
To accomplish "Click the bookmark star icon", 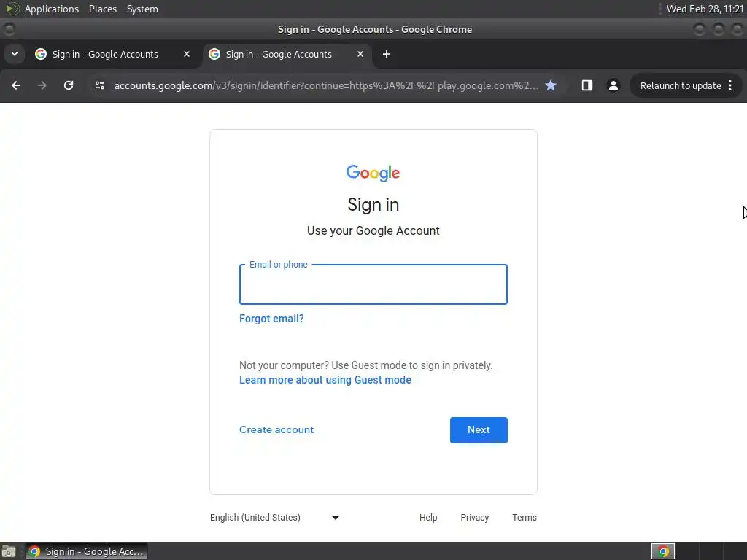I will [551, 85].
